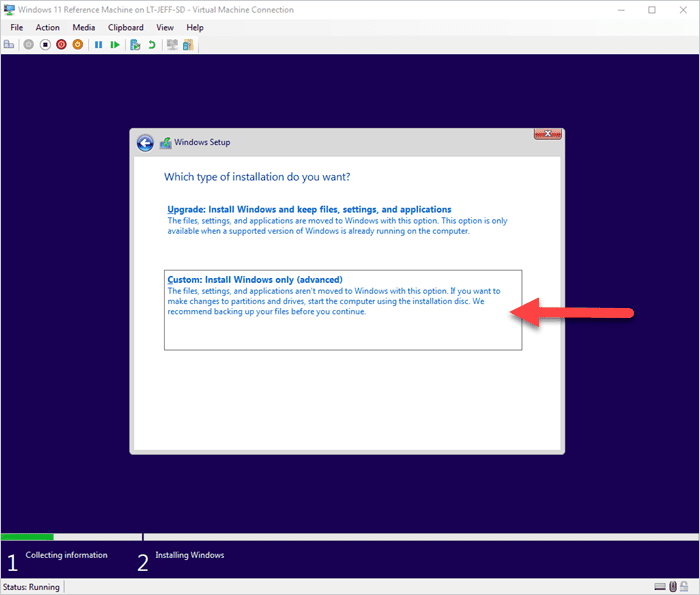Send Ctrl+Alt+Delete to the virtual machine
Viewport: 700px width, 595px height.
9,45
